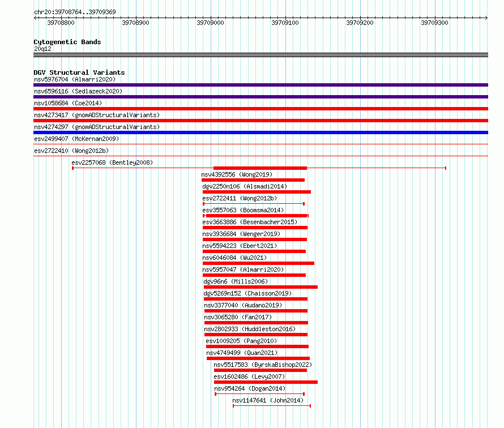This screenshot has width=504, height=428.
Task: Select the nsv5594223 (Ebert2021) label
Action: pos(240,246)
